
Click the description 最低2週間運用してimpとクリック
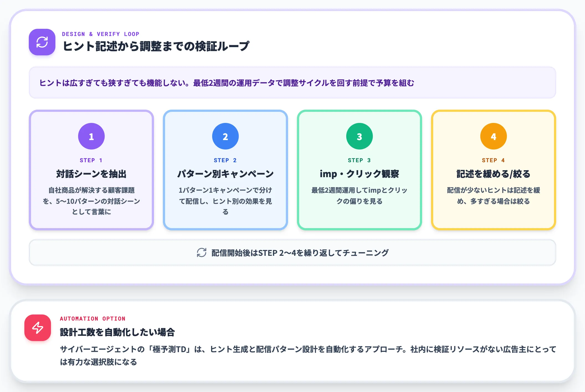pyautogui.click(x=360, y=196)
